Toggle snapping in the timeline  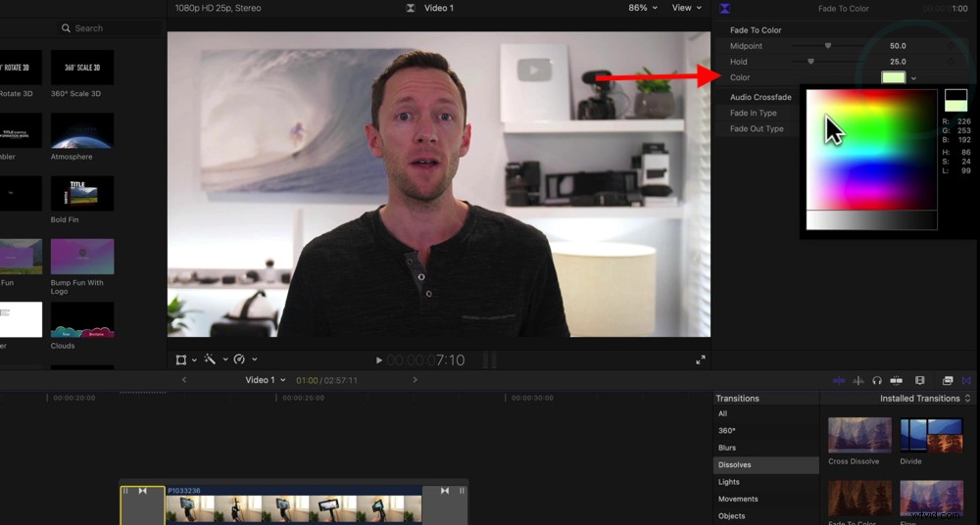pos(897,381)
